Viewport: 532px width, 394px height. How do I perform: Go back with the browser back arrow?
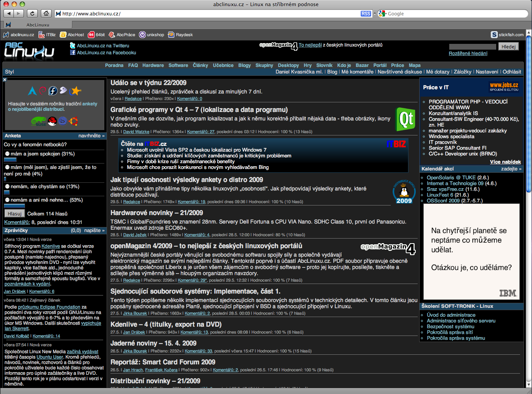click(9, 13)
